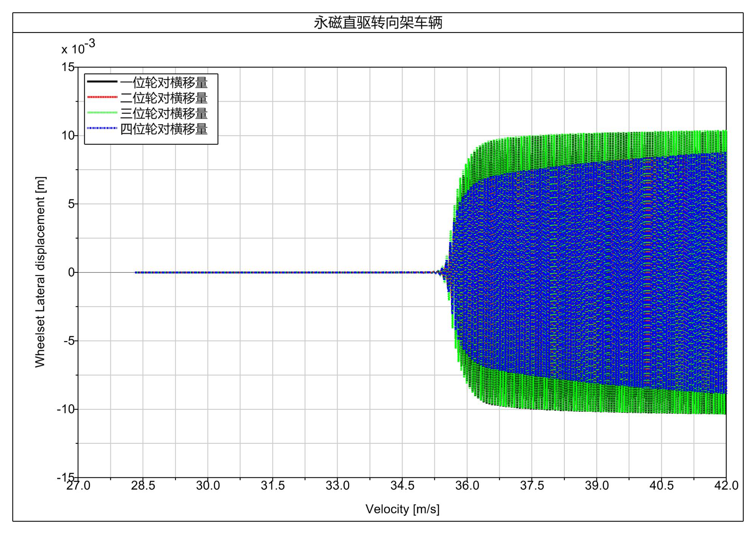Click the red dotted line sample in legend
The image size is (756, 534).
click(102, 97)
